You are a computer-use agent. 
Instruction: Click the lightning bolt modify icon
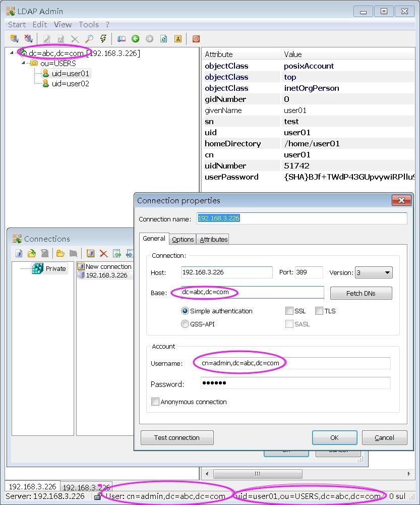pyautogui.click(x=103, y=39)
